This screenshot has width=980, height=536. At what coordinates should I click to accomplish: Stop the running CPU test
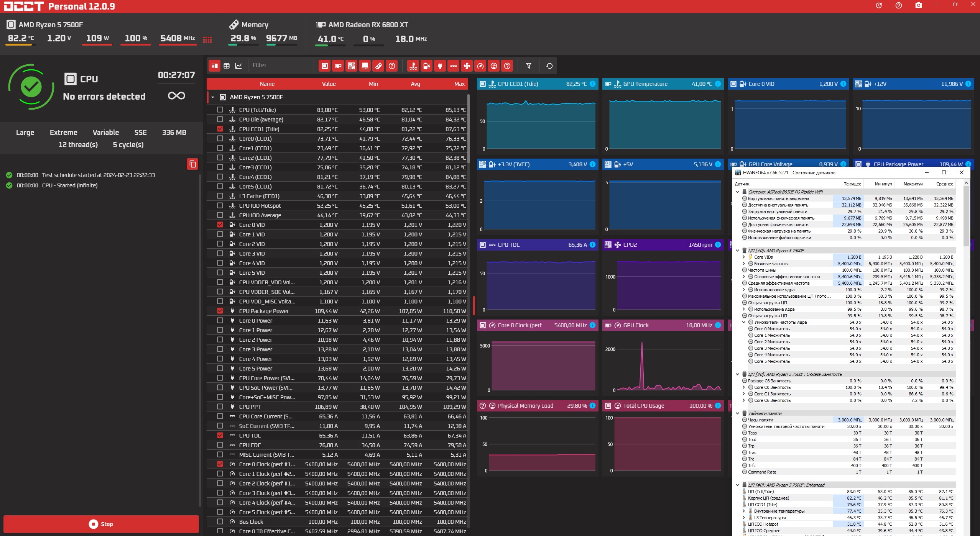(101, 524)
